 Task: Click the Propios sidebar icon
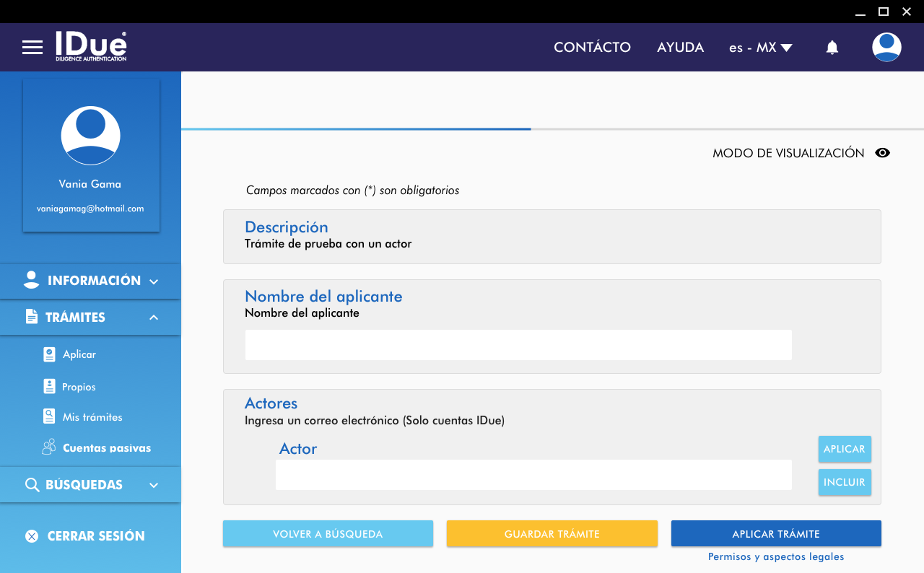point(49,387)
